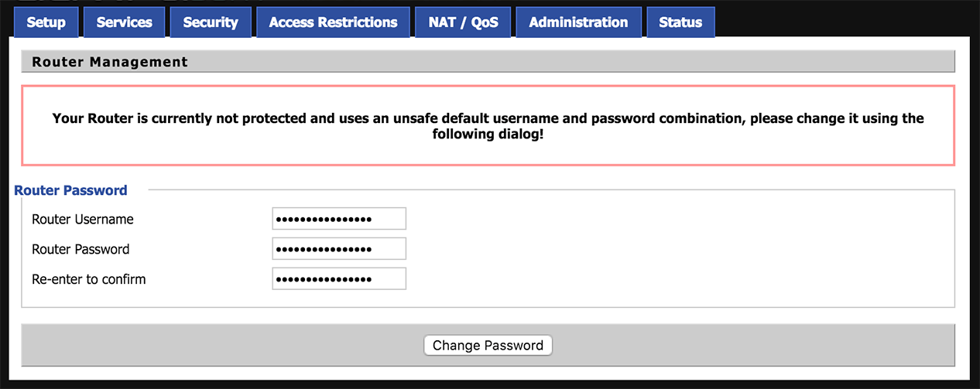Click the Router Username text label
The height and width of the screenshot is (389, 980).
[83, 220]
